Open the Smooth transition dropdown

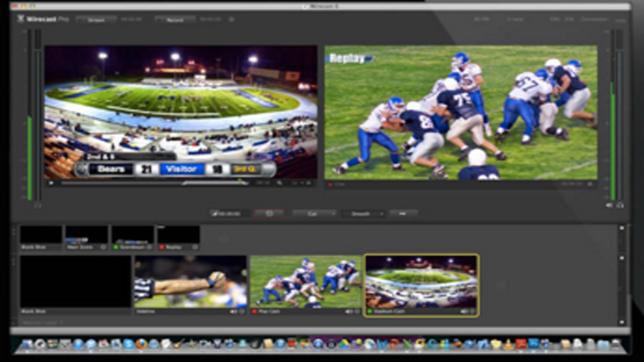click(364, 214)
